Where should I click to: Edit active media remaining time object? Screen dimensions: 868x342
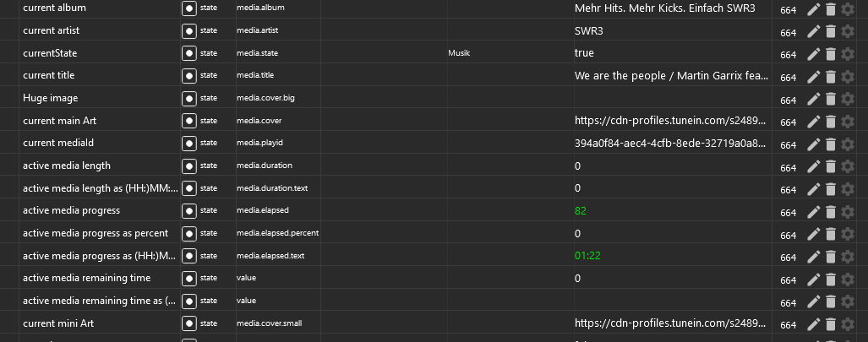pos(813,279)
